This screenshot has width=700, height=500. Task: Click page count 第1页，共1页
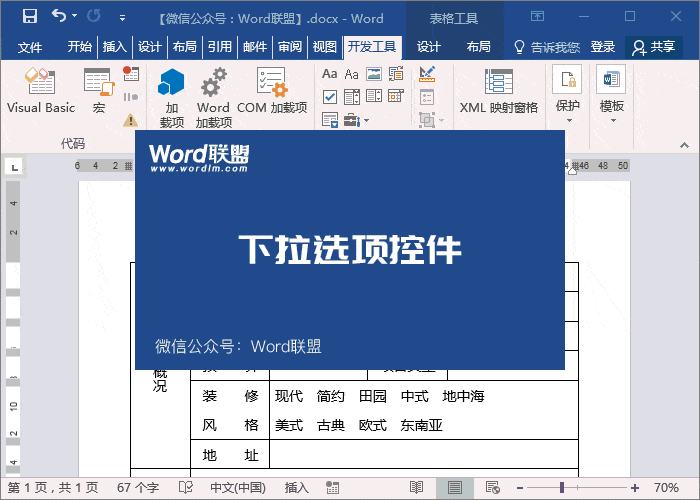[x=53, y=488]
